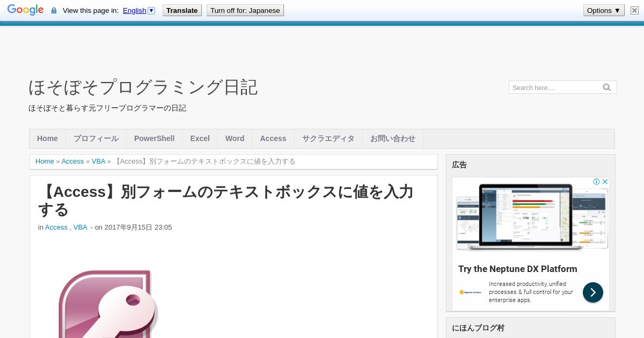The image size is (644, 338).
Task: Select English language link
Action: click(134, 11)
